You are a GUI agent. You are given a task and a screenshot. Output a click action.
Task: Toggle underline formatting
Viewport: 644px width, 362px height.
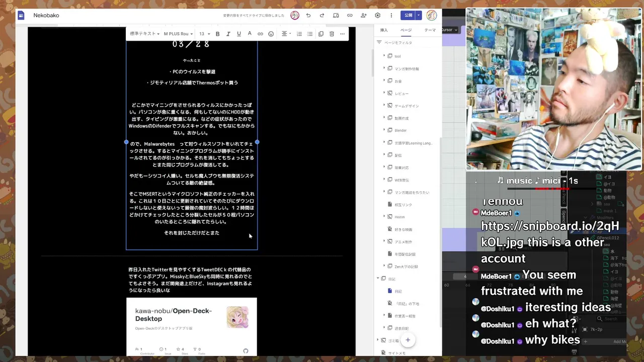pos(238,34)
